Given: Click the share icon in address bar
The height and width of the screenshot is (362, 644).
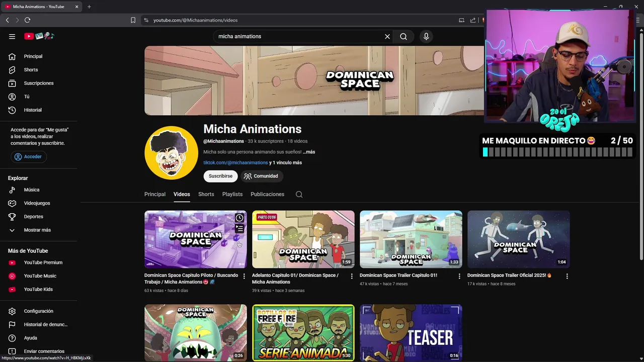Looking at the screenshot, I should 473,20.
